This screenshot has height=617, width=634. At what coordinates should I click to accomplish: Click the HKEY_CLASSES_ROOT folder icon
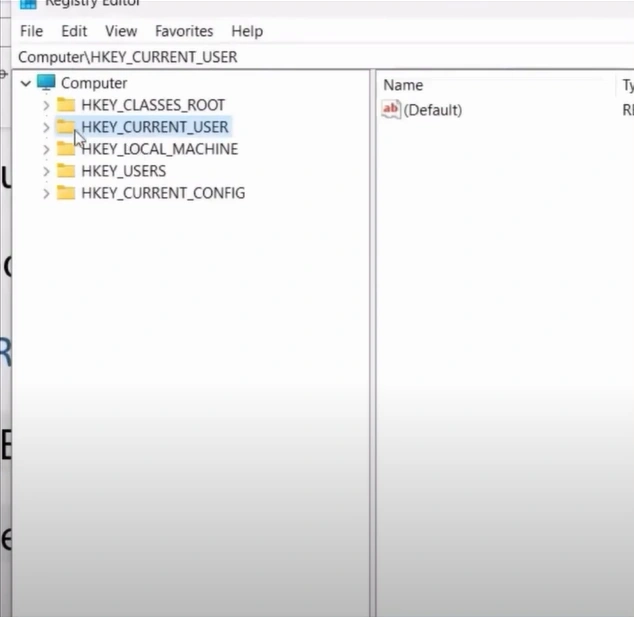pyautogui.click(x=66, y=105)
